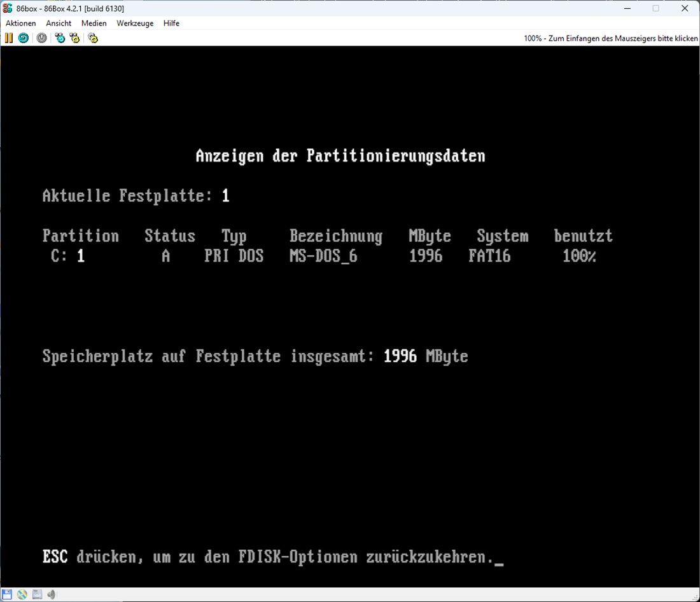Click the teal hard reset icon
Screen dimensions: 700x602
point(23,38)
